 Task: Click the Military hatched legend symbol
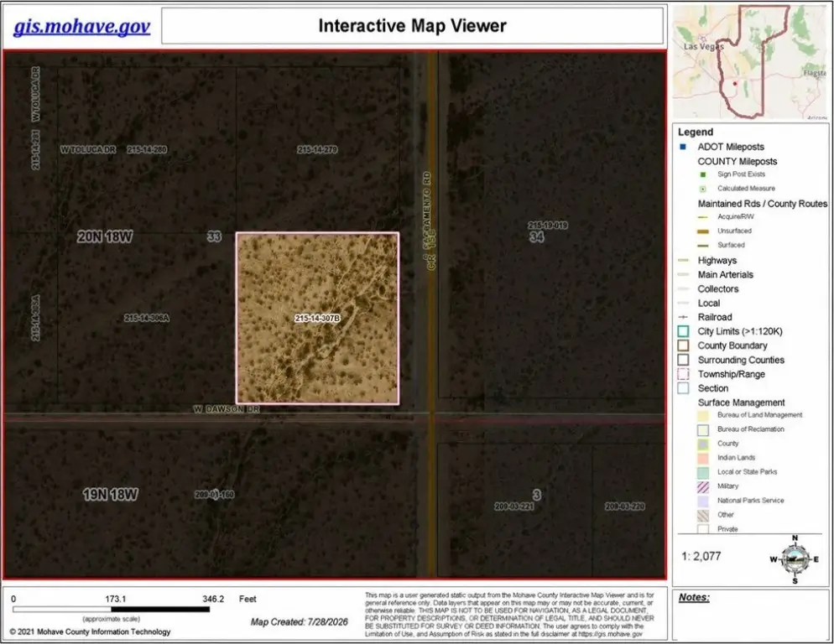[x=703, y=486]
